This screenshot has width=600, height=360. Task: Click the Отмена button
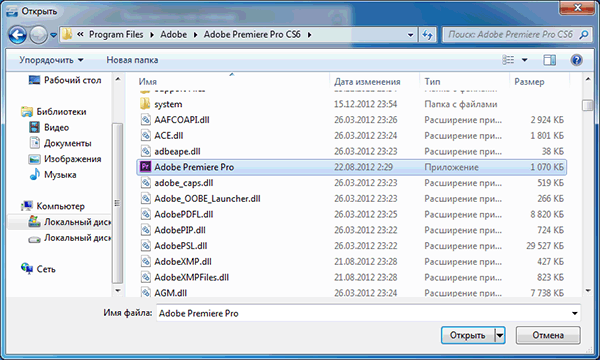point(548,335)
